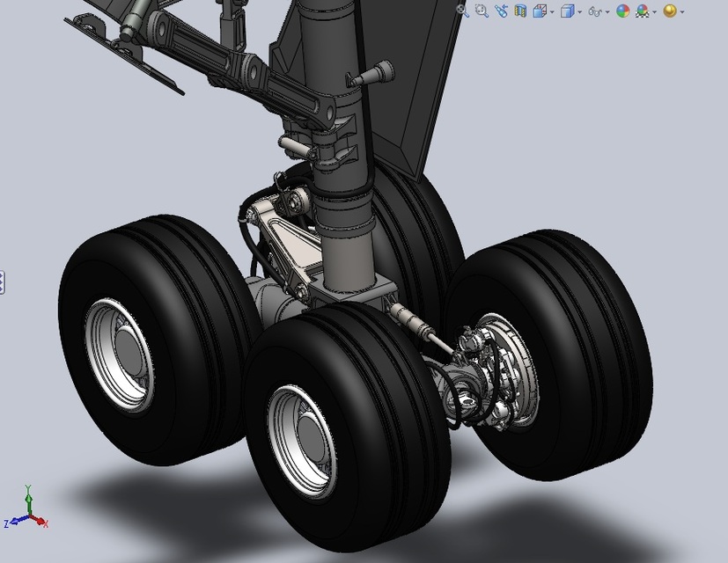Open the Display Style dropdown arrow
Screen dimensions: 728x563
click(579, 10)
